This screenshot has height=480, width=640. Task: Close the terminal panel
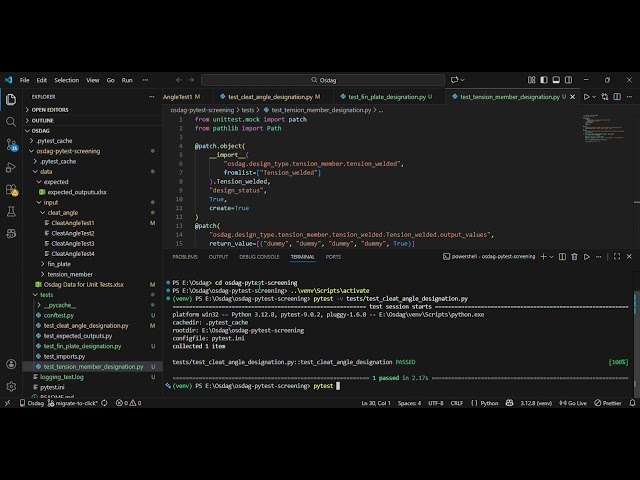click(629, 256)
